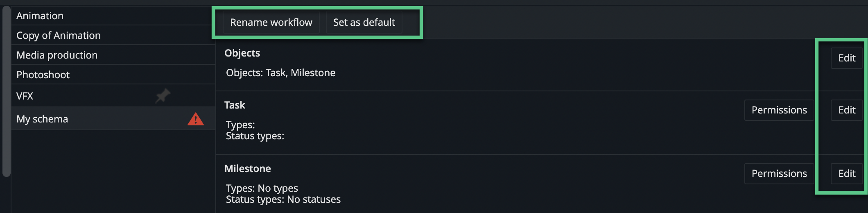Viewport: 868px width, 213px height.
Task: Click the pin icon on VFX row
Action: (163, 96)
